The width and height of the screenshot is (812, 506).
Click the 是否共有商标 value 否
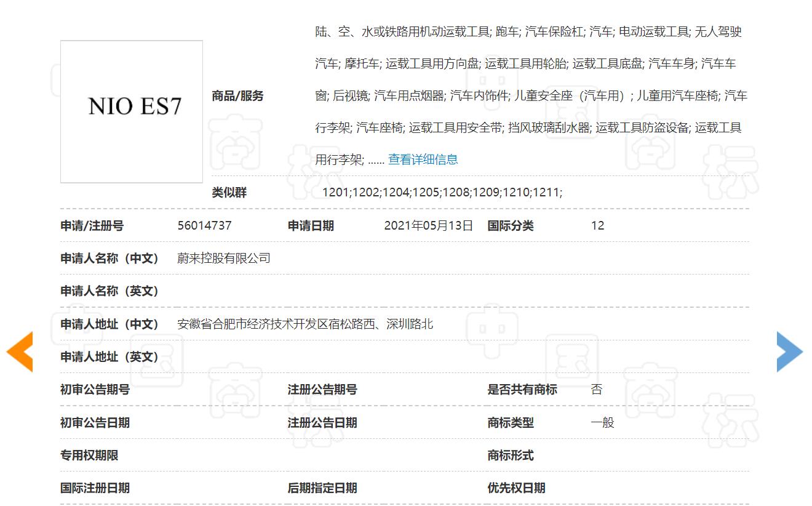[x=596, y=389]
